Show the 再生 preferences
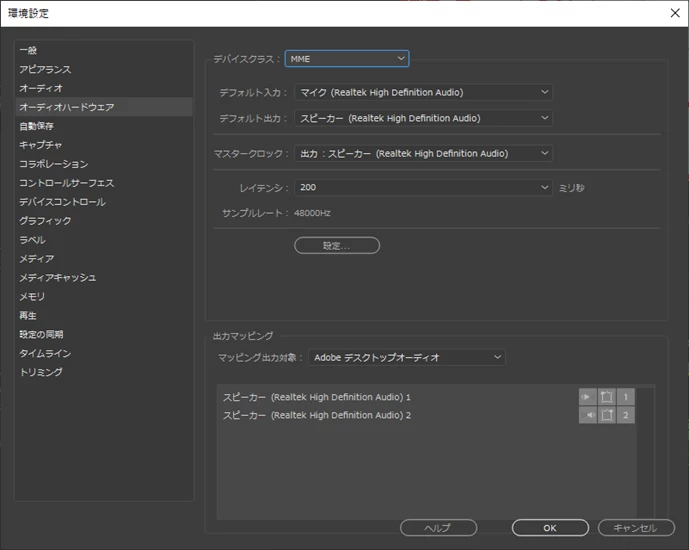This screenshot has height=550, width=689. pos(104,315)
